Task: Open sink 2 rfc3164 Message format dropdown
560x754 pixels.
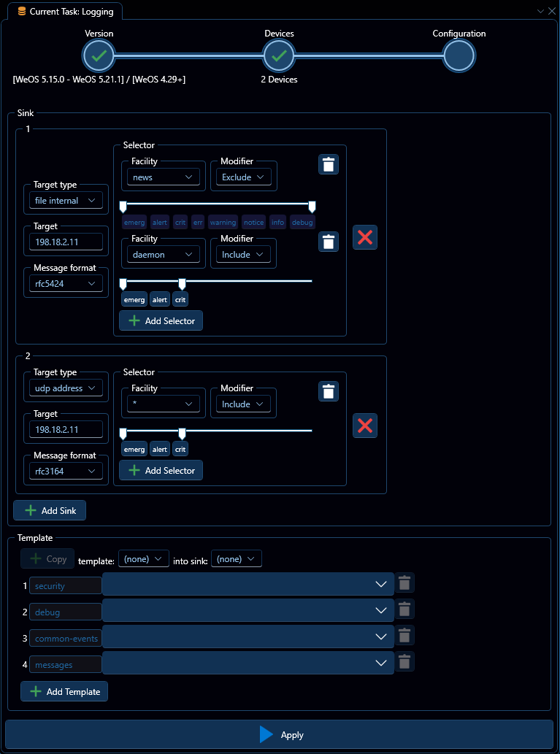Action: 66,472
